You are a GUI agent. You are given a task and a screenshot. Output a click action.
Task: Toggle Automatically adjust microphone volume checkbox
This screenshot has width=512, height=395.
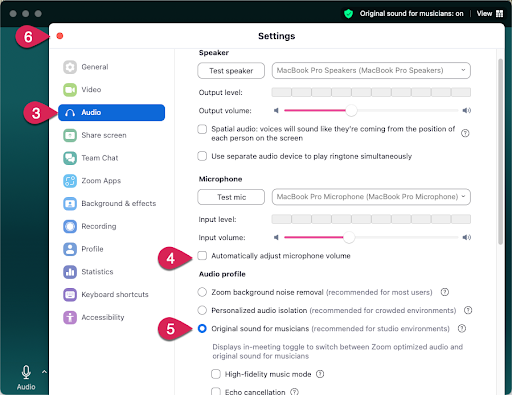pos(202,256)
